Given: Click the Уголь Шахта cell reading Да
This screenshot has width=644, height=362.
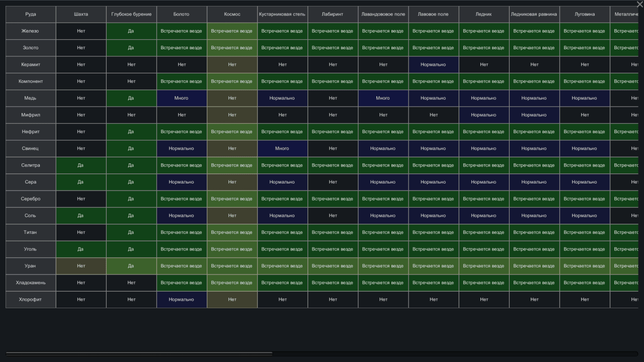Looking at the screenshot, I should pos(81,249).
